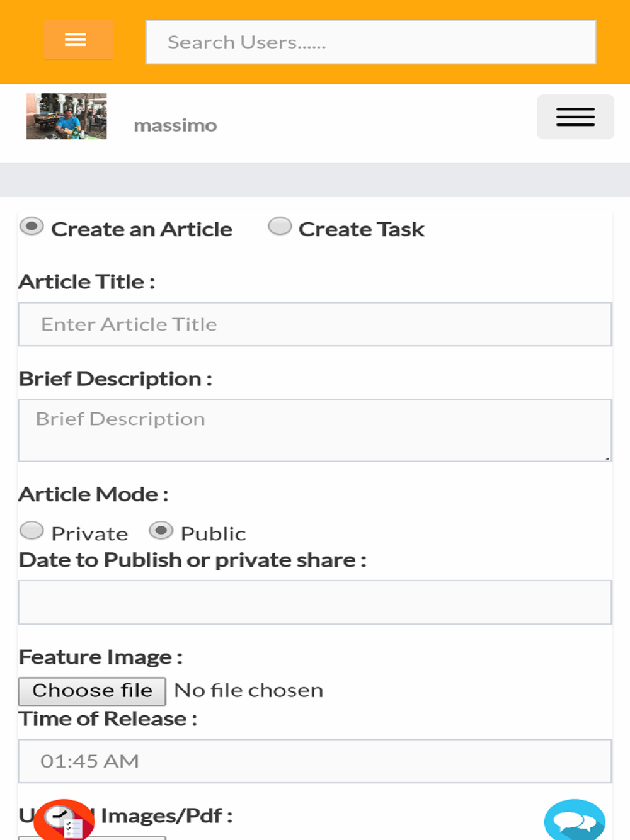
Task: Expand the gray navigation toggle
Action: [x=575, y=117]
